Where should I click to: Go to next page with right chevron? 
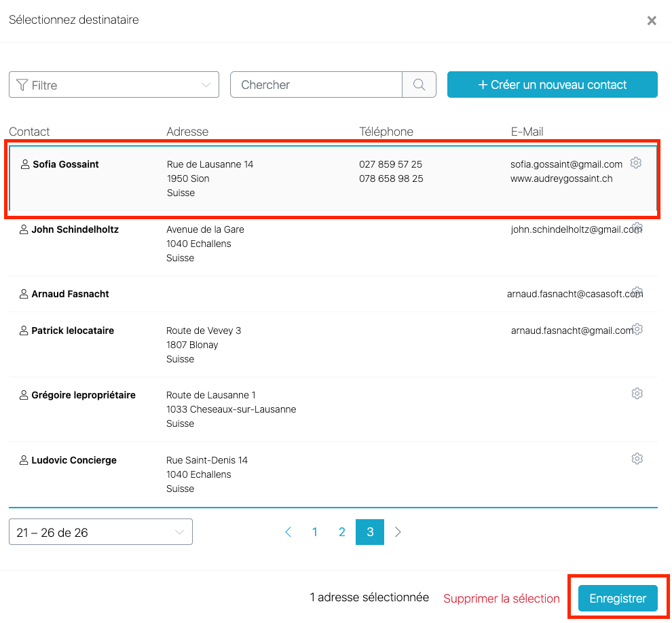[398, 532]
